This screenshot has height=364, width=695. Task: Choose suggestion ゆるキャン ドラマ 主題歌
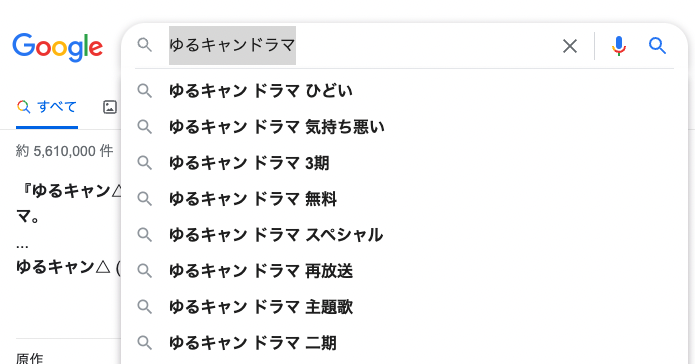click(404, 306)
